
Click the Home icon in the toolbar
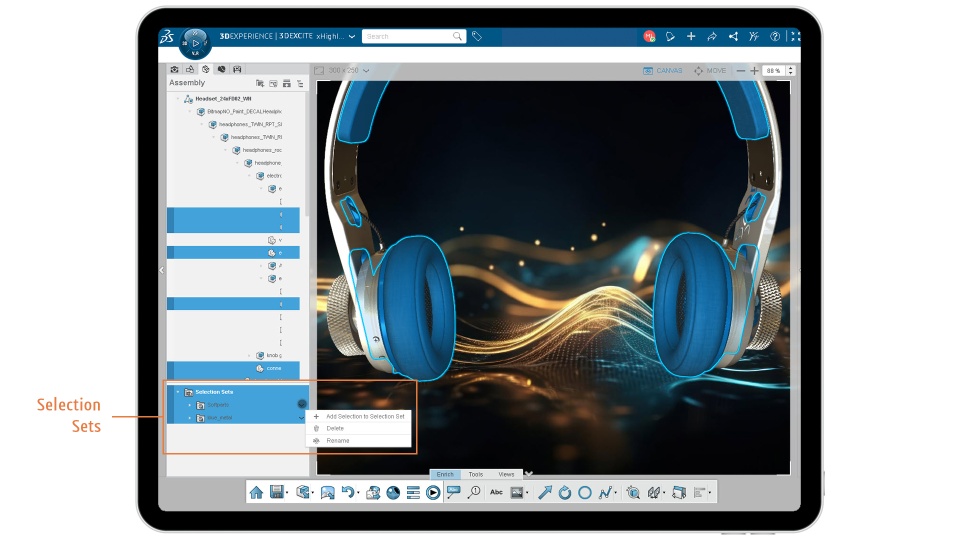click(x=257, y=493)
